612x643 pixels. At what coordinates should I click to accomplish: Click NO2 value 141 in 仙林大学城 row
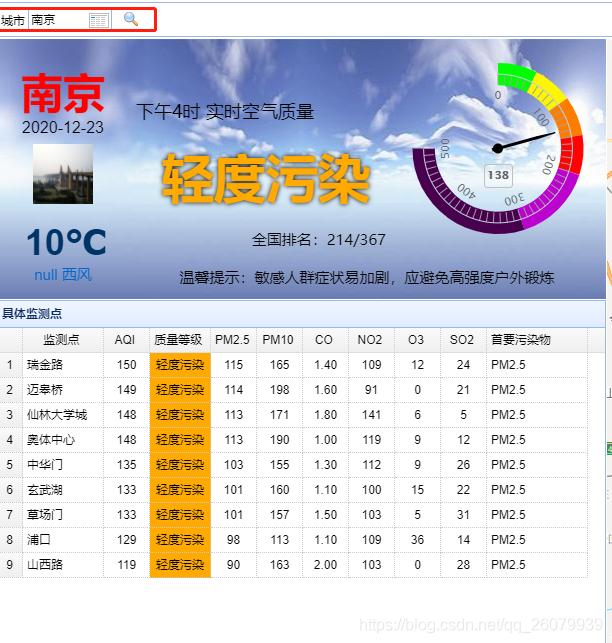[x=372, y=415]
